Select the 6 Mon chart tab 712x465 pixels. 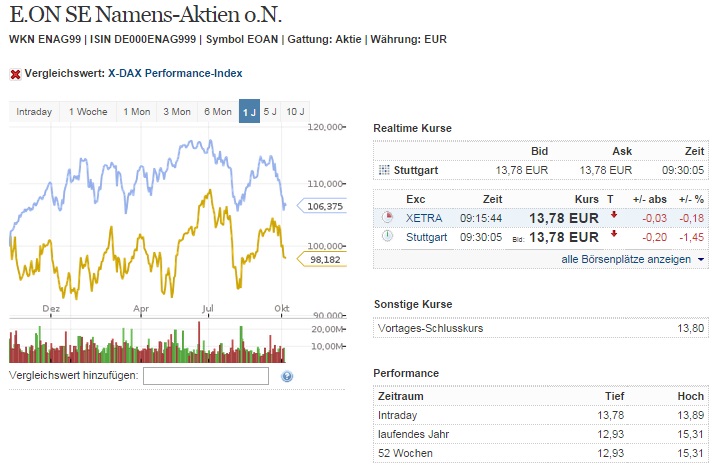click(x=218, y=112)
